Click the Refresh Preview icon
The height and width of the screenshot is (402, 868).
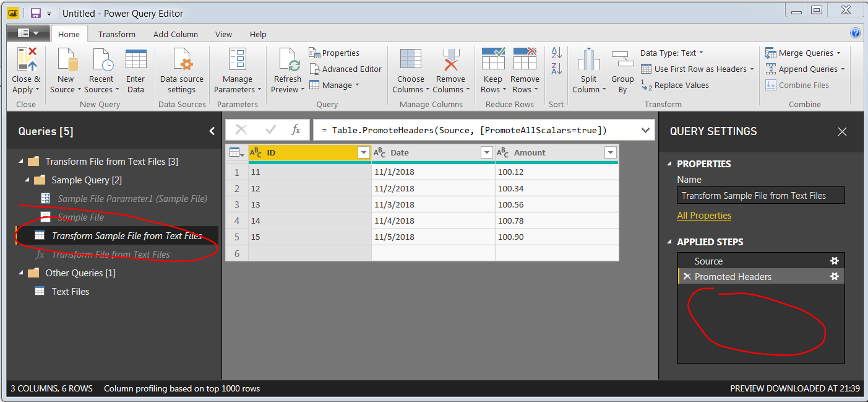[x=288, y=59]
